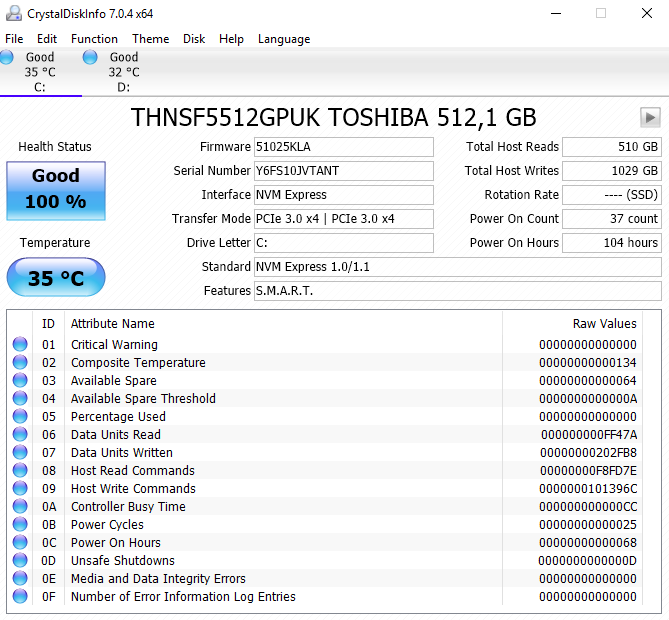Select the Unsafe Shutdowns attribute name
Screen dimensions: 669x620
[123, 560]
